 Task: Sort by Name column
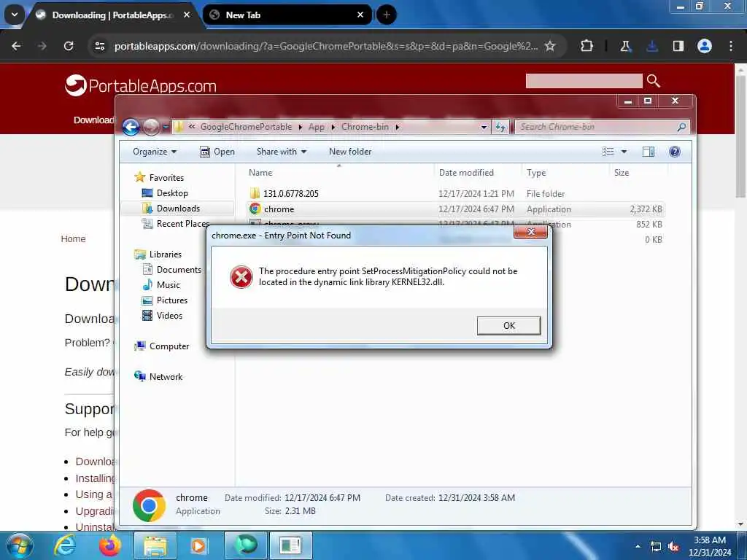point(338,173)
